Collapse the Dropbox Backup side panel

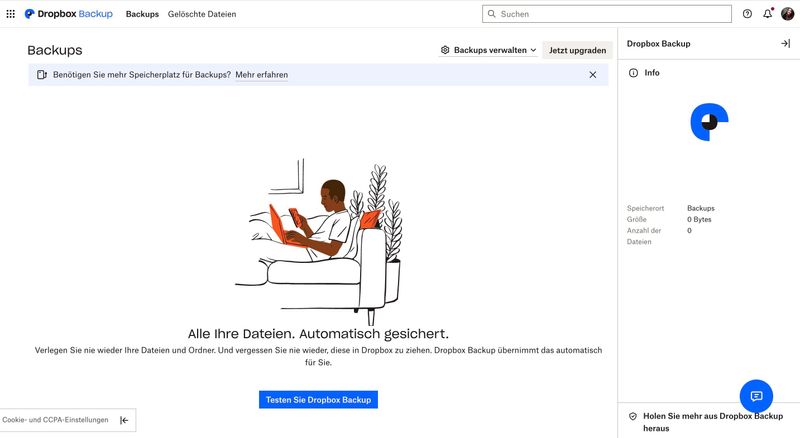click(785, 43)
